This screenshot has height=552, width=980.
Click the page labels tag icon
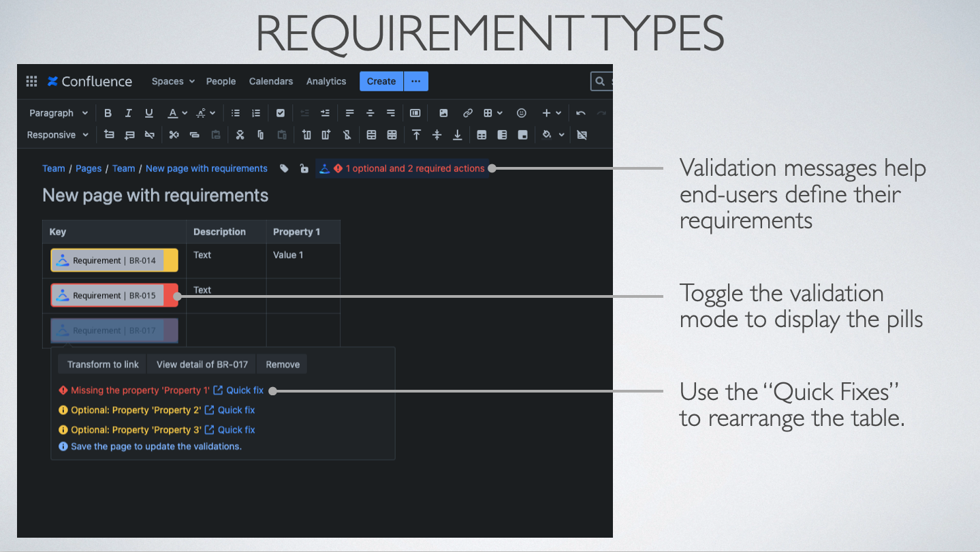[x=285, y=168]
